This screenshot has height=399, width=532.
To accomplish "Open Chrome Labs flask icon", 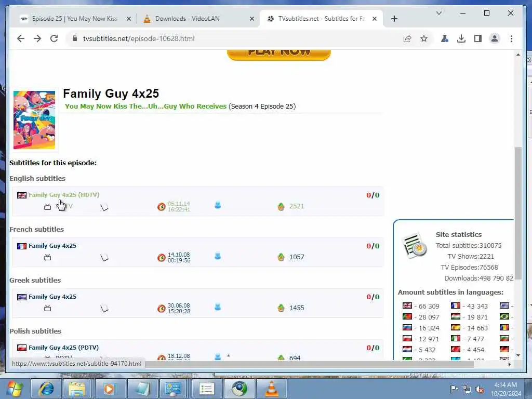I will tap(445, 38).
